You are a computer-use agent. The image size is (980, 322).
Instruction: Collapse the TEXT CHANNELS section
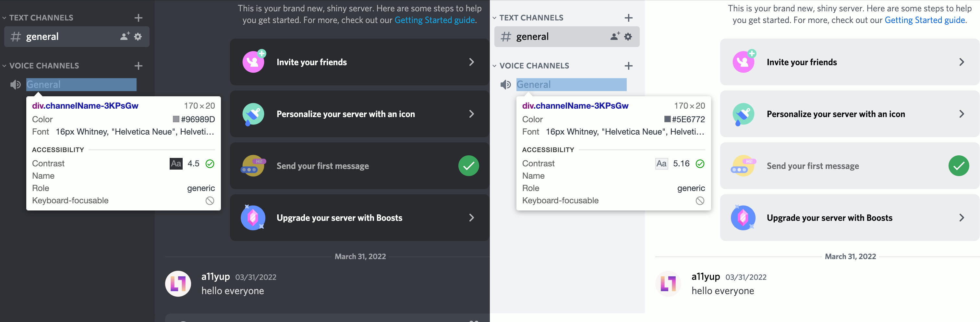[x=4, y=18]
